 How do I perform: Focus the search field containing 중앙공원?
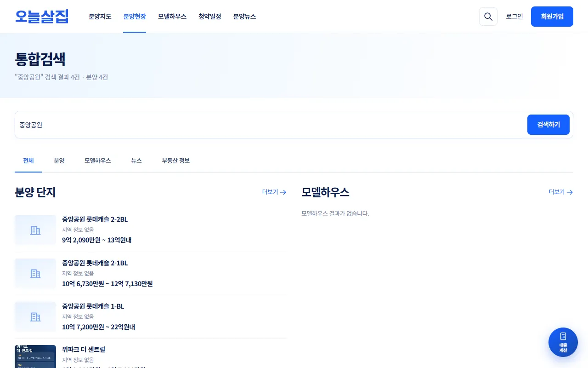[x=271, y=125]
